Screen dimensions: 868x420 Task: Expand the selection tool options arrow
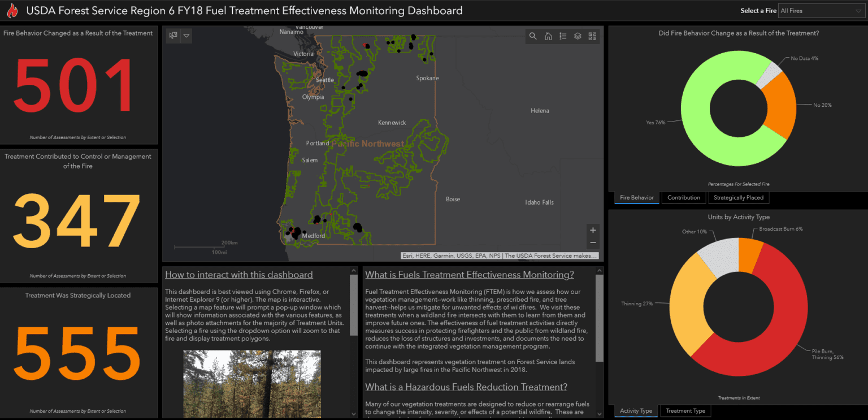(x=186, y=36)
